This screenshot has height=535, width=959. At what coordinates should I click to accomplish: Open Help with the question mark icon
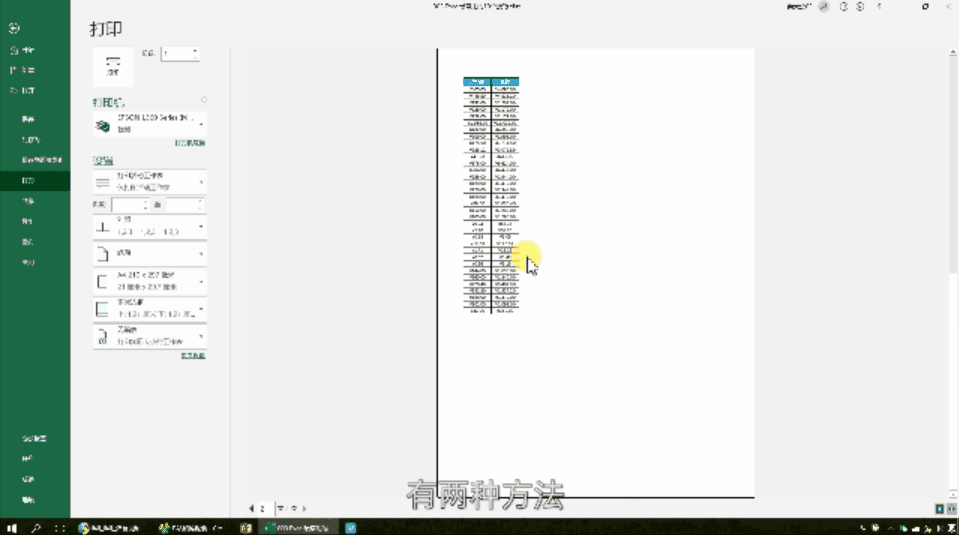[x=879, y=7]
